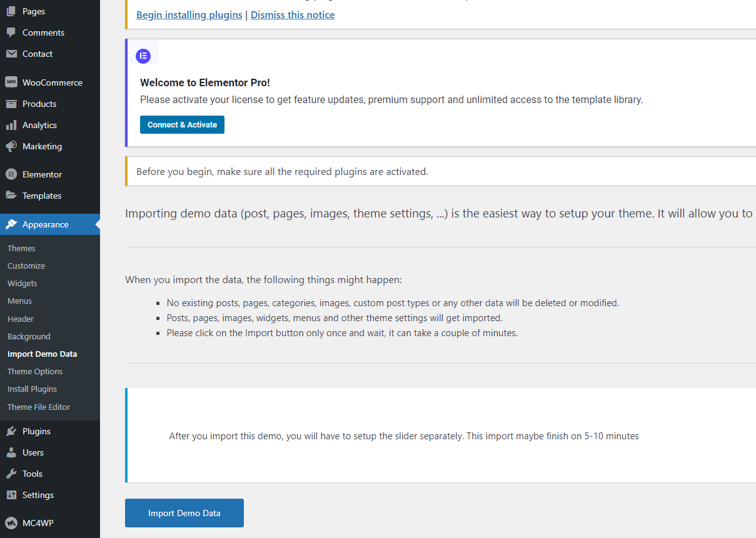Image resolution: width=756 pixels, height=538 pixels.
Task: Go to Menus submenu
Action: tap(19, 301)
